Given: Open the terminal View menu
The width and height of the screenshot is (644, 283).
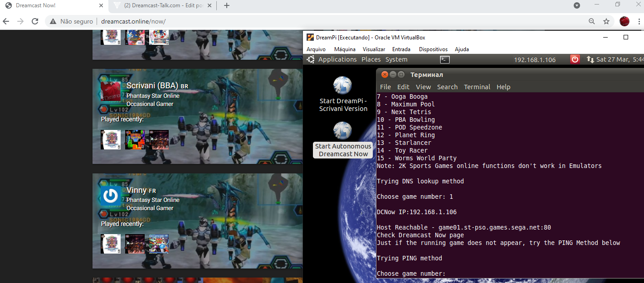Looking at the screenshot, I should pyautogui.click(x=424, y=87).
